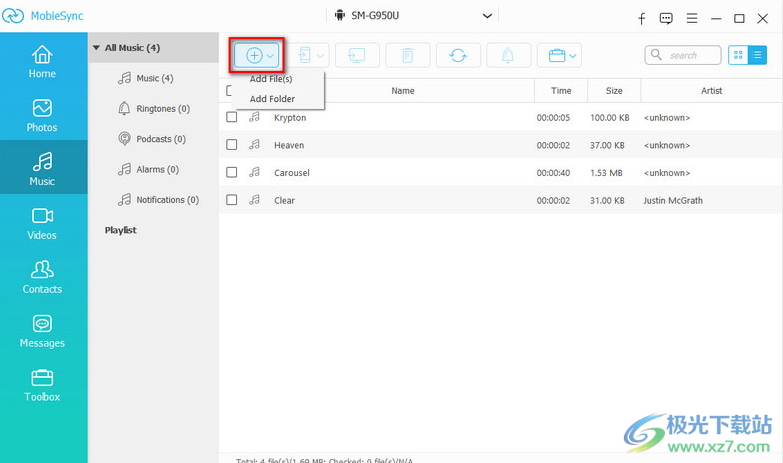This screenshot has width=783, height=463.
Task: Switch to list view
Action: 757,55
